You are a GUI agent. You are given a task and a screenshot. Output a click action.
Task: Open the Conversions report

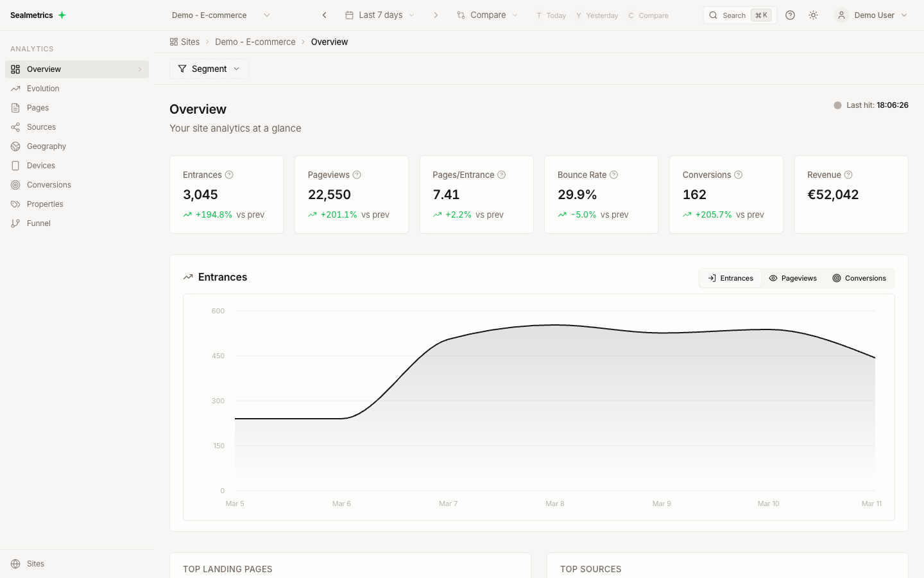tap(48, 184)
